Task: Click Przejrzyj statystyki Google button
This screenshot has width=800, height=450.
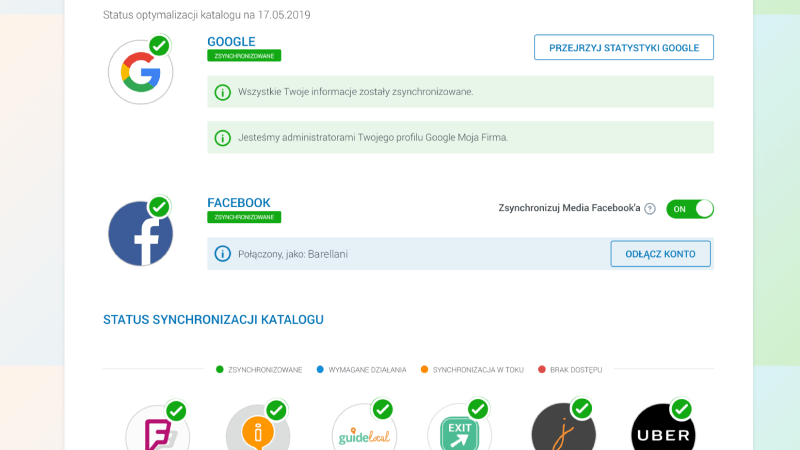Action: [624, 47]
